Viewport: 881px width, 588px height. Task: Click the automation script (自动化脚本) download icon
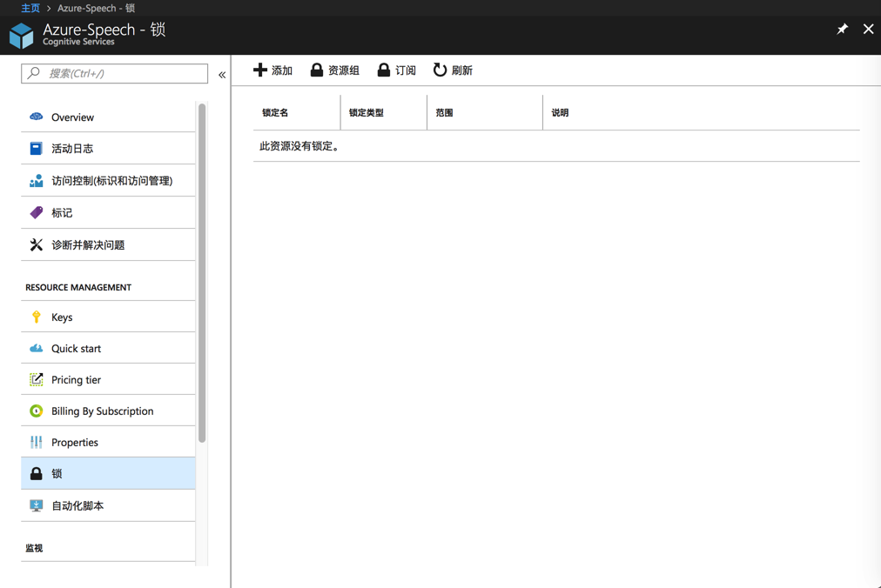(36, 505)
